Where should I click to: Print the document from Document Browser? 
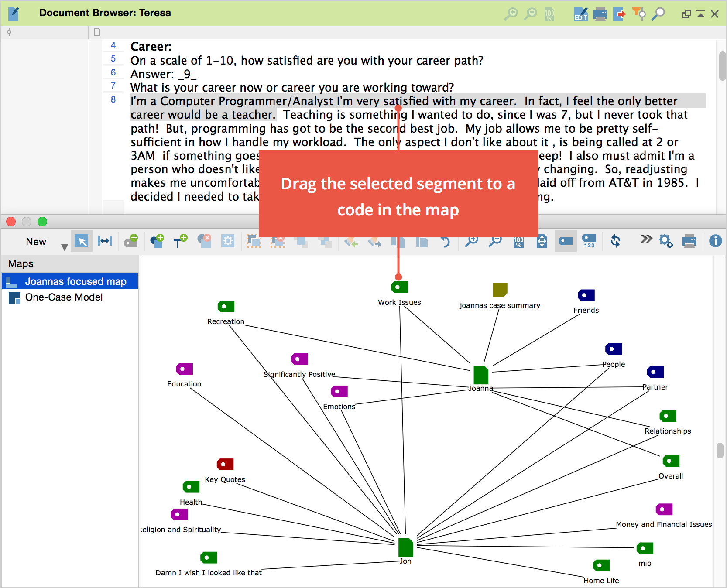[600, 14]
